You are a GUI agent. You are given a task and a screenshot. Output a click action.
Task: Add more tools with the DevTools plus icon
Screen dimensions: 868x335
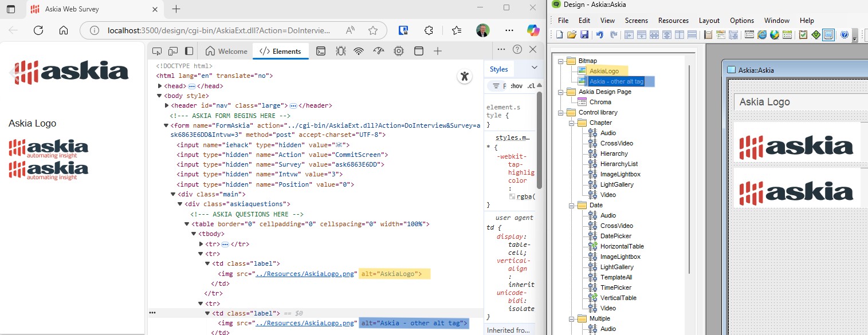tap(438, 51)
